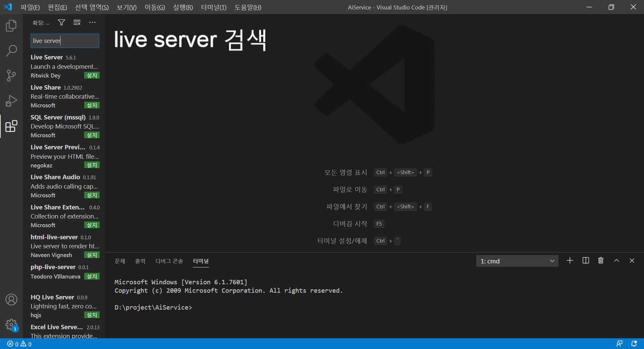The width and height of the screenshot is (644, 349).
Task: Open the 이동(G) menu
Action: click(x=154, y=8)
